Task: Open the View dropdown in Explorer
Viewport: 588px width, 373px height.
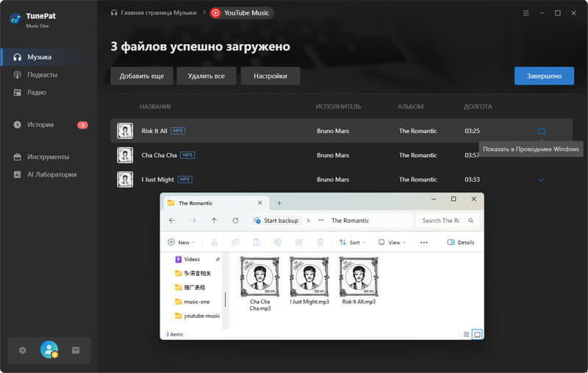Action: pyautogui.click(x=392, y=242)
